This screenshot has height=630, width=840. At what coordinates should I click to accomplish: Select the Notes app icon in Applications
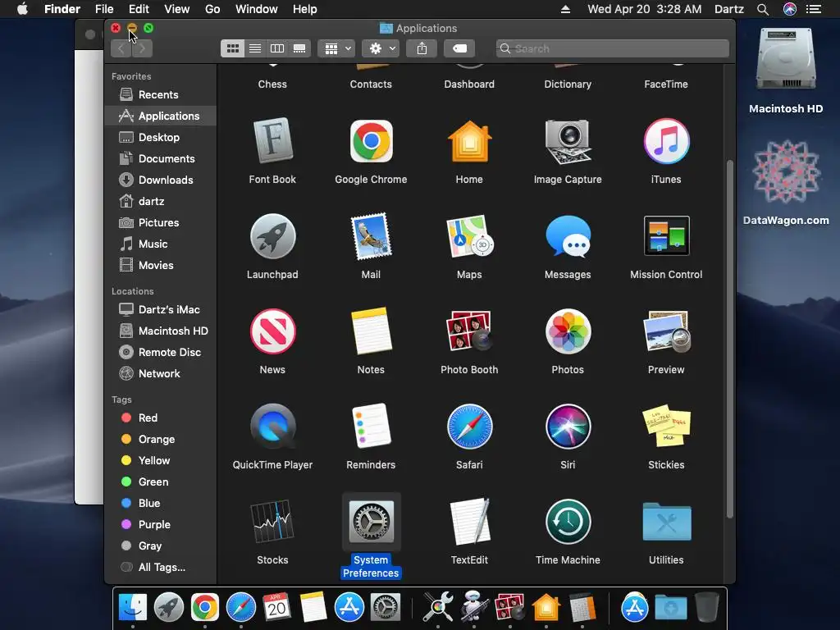(371, 331)
